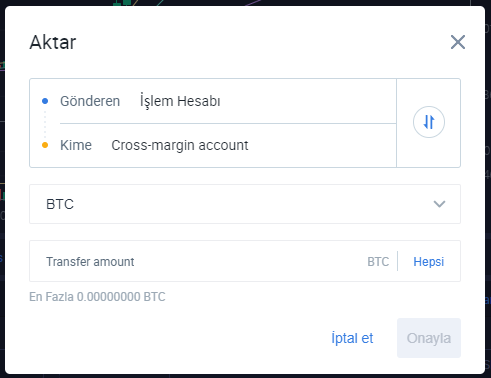
Task: Choose the Cross-margin account recipient field
Action: [180, 145]
